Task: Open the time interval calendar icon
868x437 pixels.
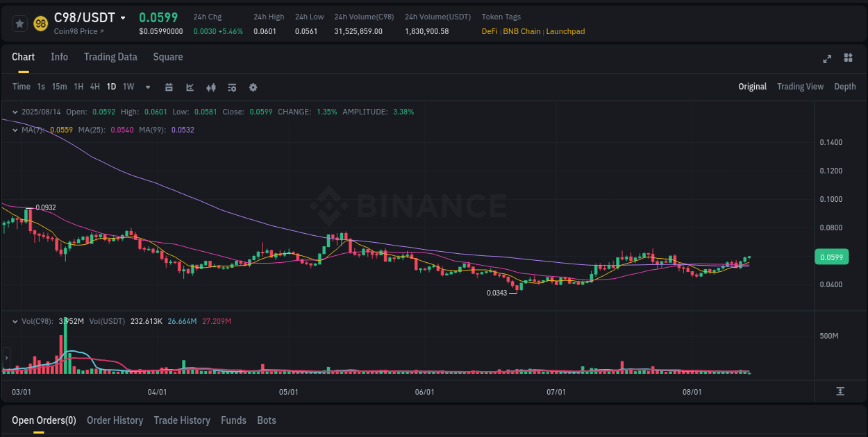Action: [169, 87]
